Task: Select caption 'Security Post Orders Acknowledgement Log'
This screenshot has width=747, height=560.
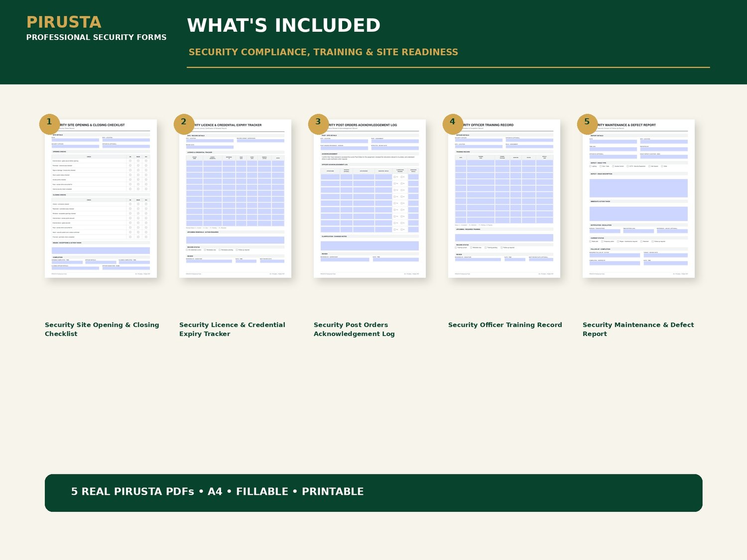Action: 354,330
